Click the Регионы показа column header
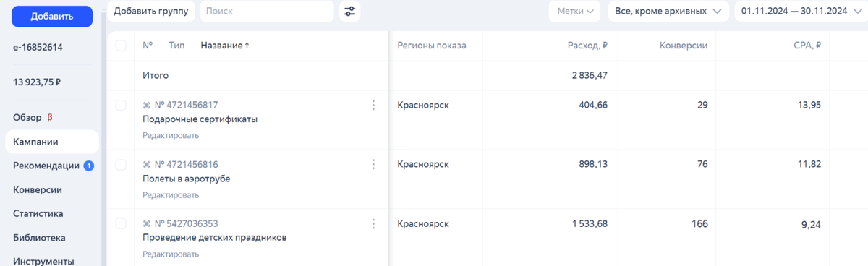This screenshot has width=868, height=266. click(432, 46)
